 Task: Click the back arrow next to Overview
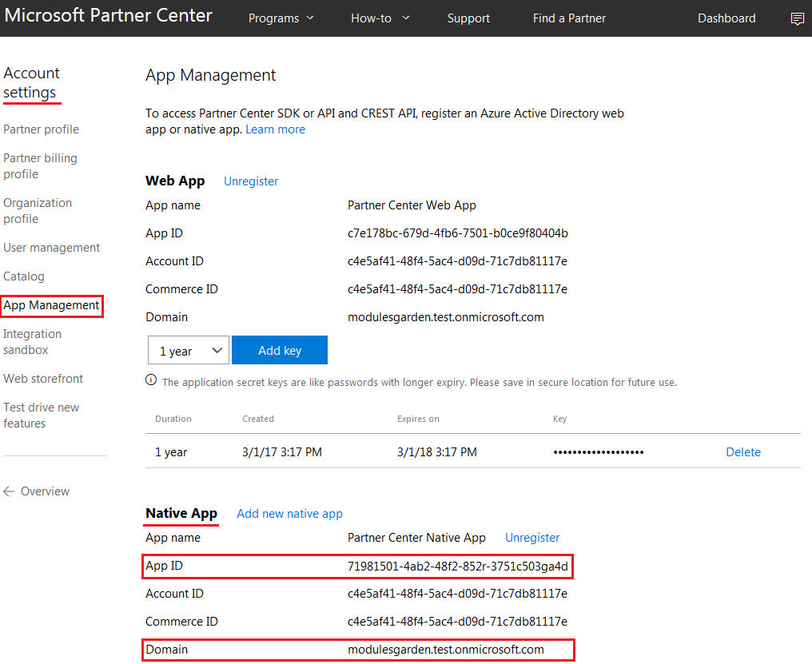9,491
